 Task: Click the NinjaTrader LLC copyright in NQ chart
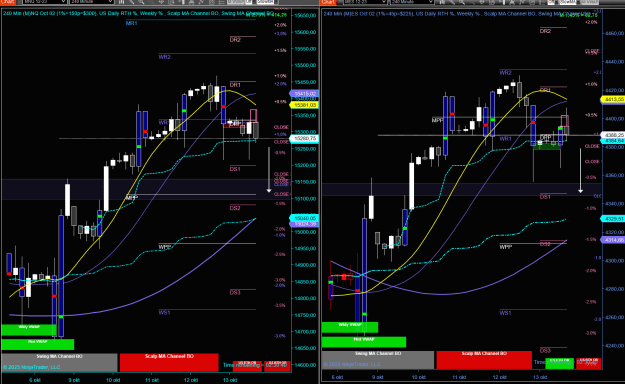point(31,367)
